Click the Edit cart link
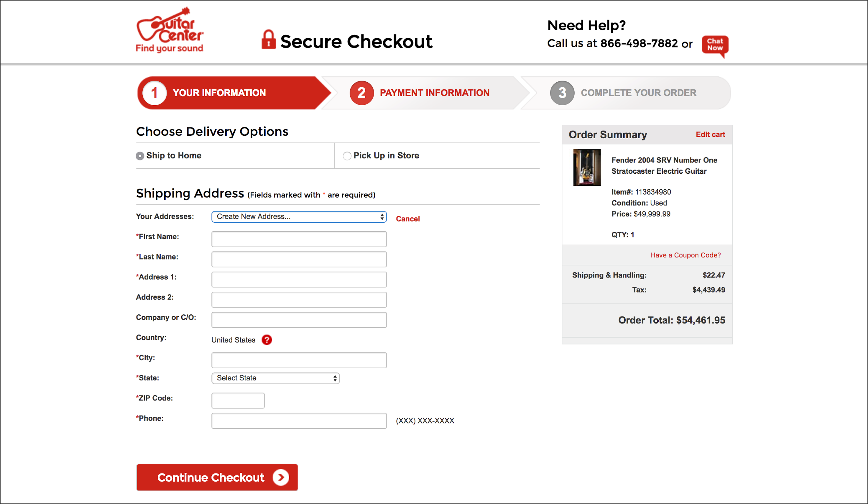 (710, 134)
